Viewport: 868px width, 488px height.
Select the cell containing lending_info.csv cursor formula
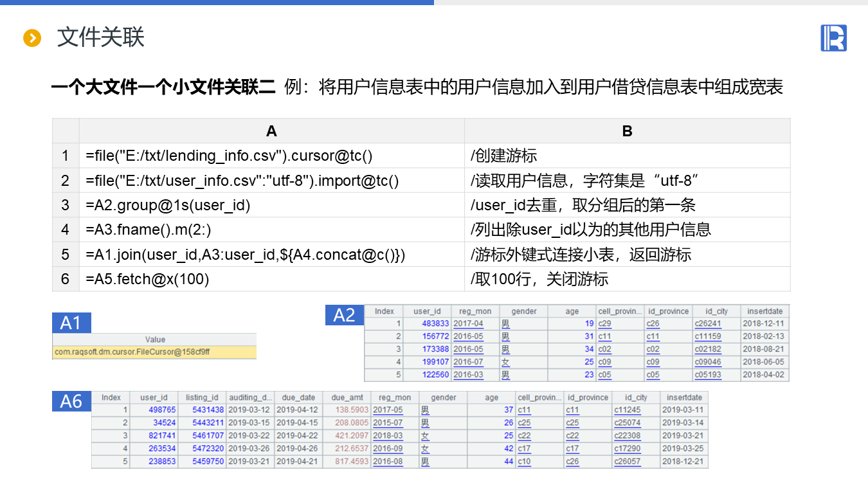271,156
